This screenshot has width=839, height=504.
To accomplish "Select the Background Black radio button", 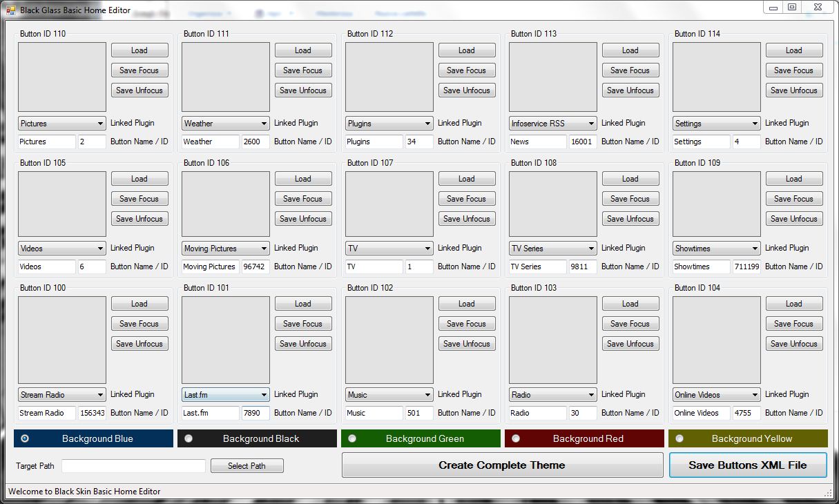I will tap(189, 438).
